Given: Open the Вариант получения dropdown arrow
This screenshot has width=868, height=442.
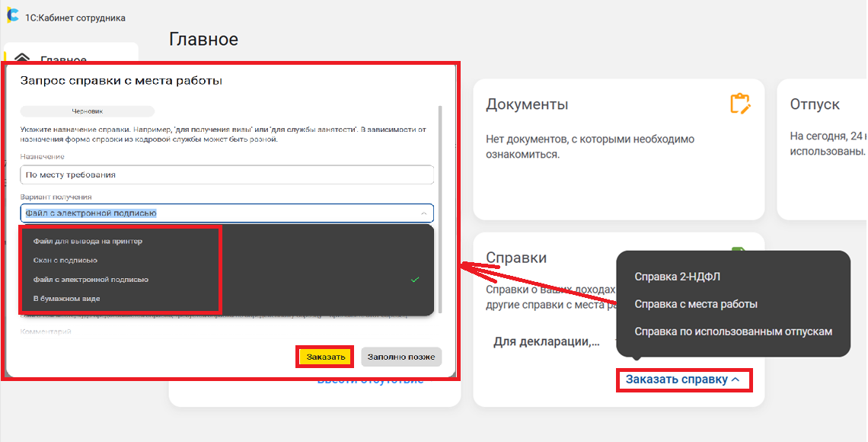Looking at the screenshot, I should pyautogui.click(x=423, y=214).
